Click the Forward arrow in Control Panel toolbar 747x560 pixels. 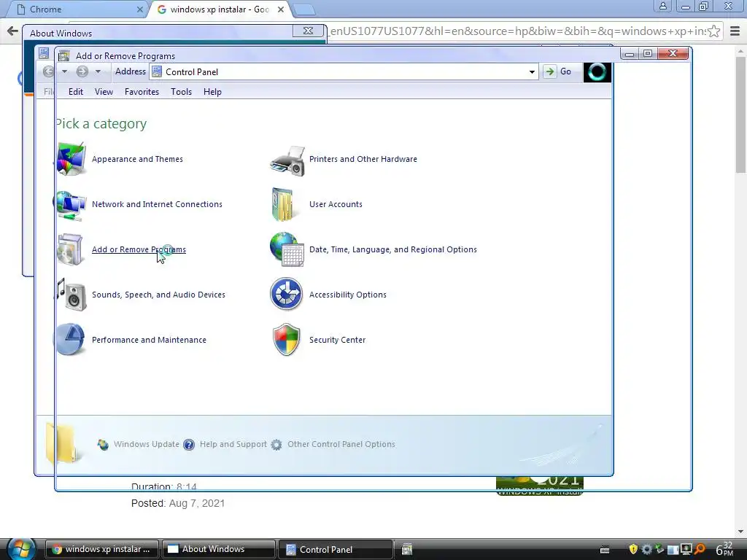82,71
